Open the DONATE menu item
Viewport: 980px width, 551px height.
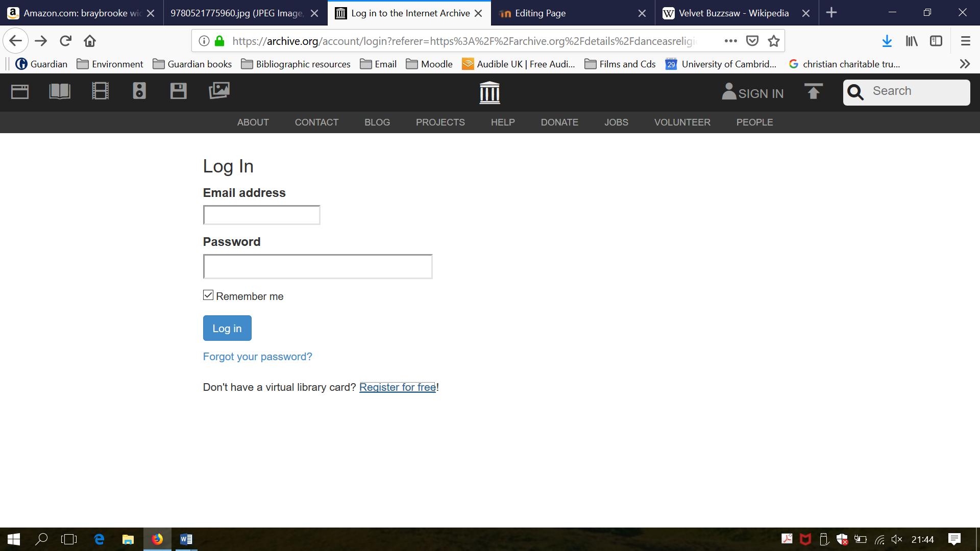[559, 122]
